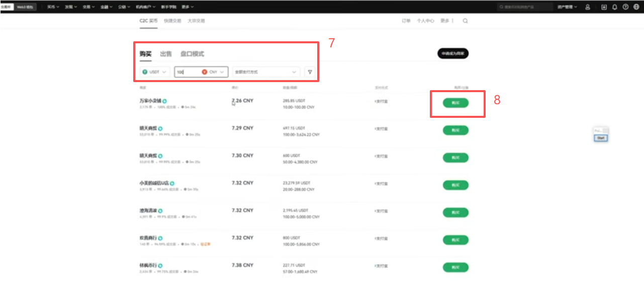Click 购买 button in the 7.30 CNY row
The image size is (644, 281).
pos(455,158)
